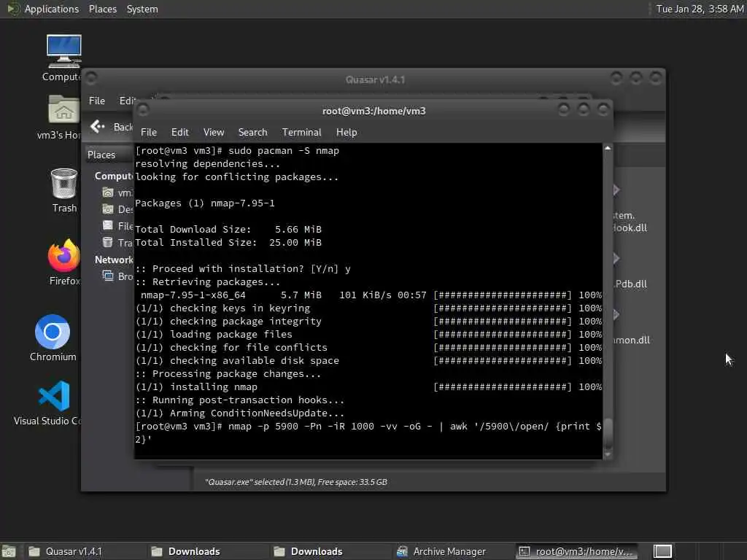Click the nmap command line in terminal
This screenshot has height=560, width=747.
tap(368, 433)
